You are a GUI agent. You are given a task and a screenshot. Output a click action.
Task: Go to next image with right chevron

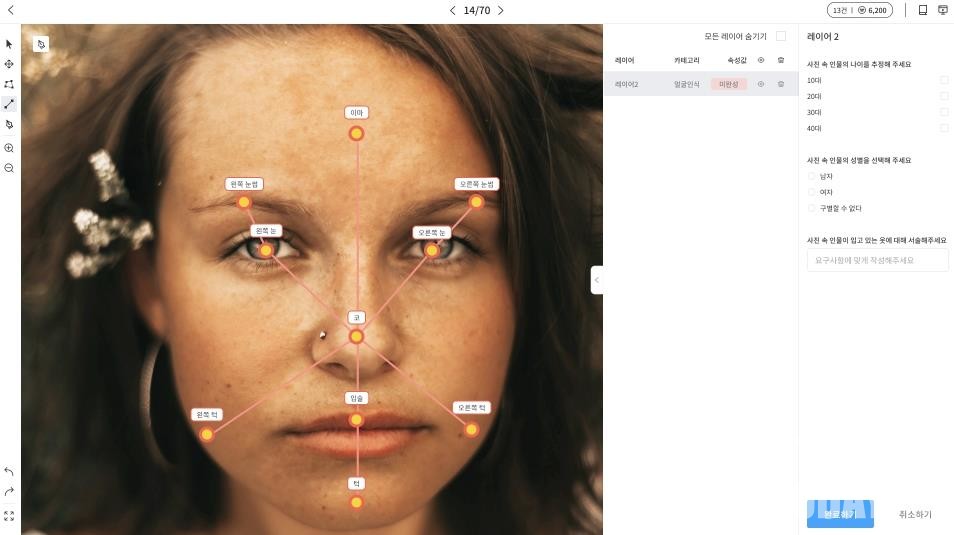[501, 11]
